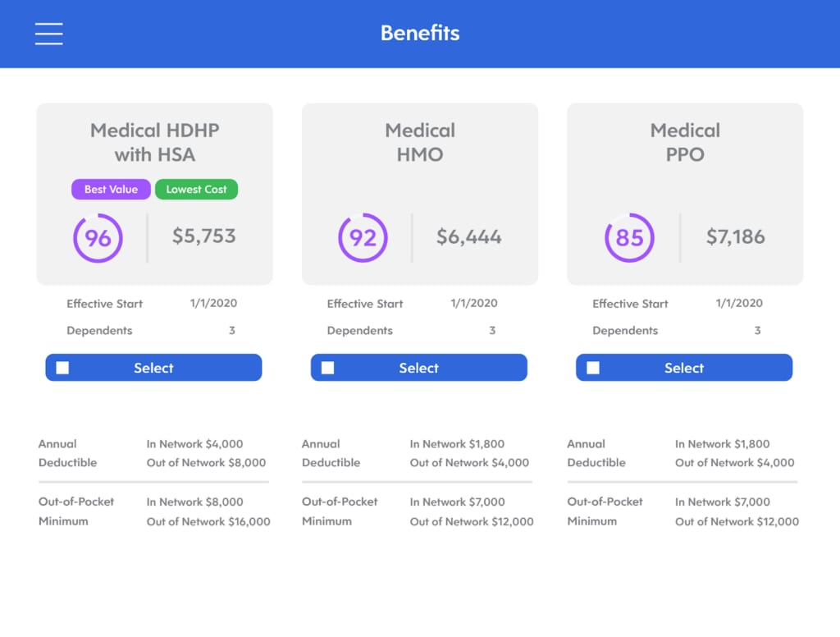This screenshot has width=840, height=637.
Task: Open the Medical PPO card title
Action: pos(685,142)
